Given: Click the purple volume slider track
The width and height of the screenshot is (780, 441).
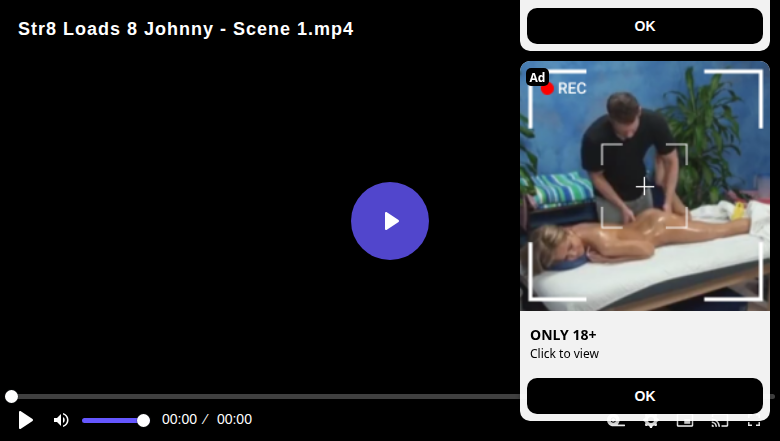Looking at the screenshot, I should coord(113,421).
